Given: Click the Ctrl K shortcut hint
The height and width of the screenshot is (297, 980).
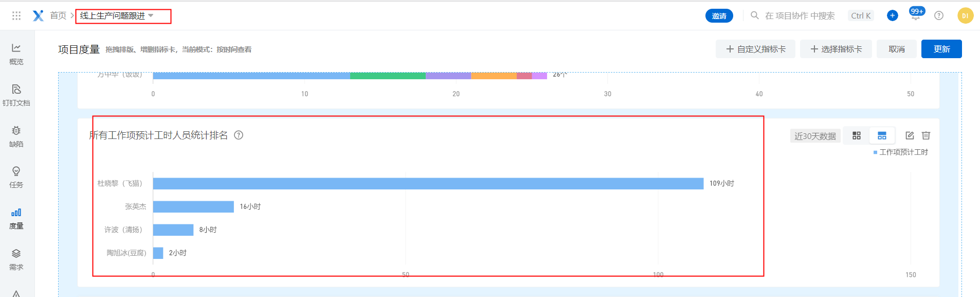Looking at the screenshot, I should click(861, 16).
